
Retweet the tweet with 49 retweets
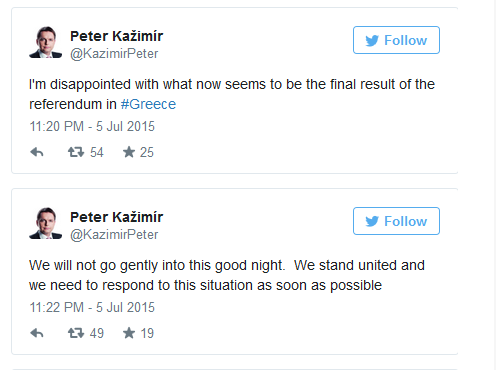point(76,333)
